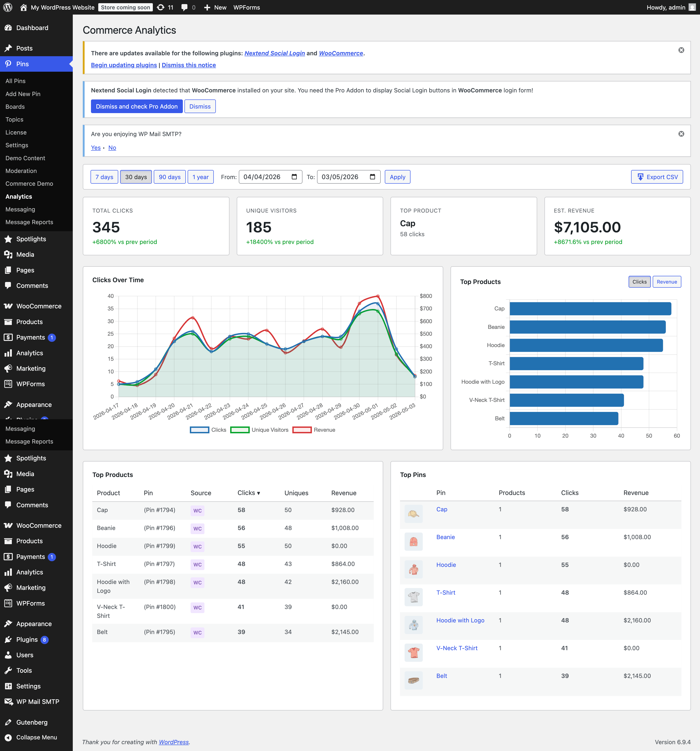Open Hoodie with Logo pin link
This screenshot has width=700, height=751.
tap(460, 620)
